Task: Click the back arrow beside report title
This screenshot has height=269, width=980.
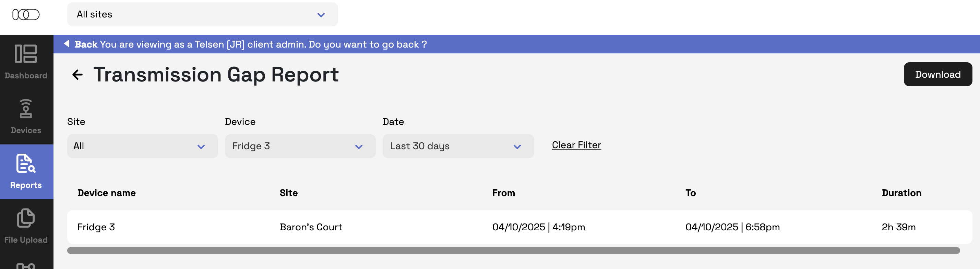Action: point(77,75)
